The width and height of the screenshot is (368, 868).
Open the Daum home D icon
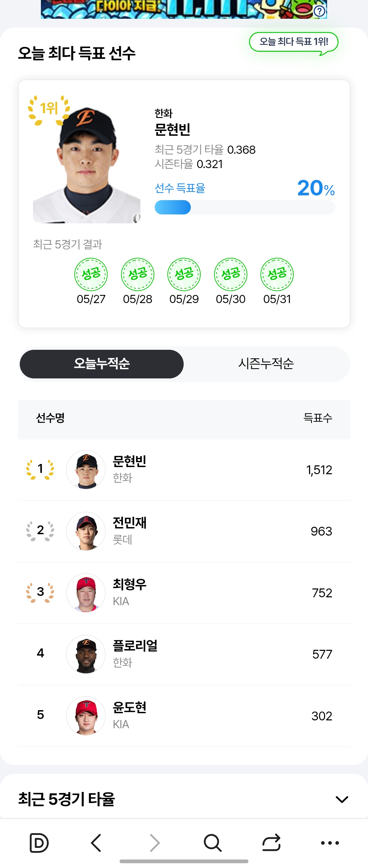[x=39, y=843]
